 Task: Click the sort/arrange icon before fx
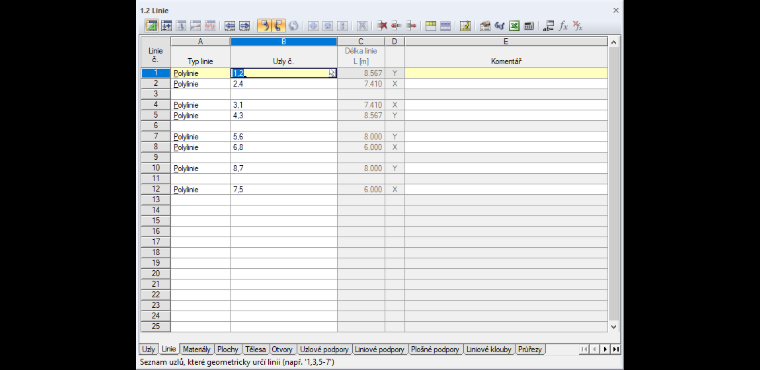point(549,26)
